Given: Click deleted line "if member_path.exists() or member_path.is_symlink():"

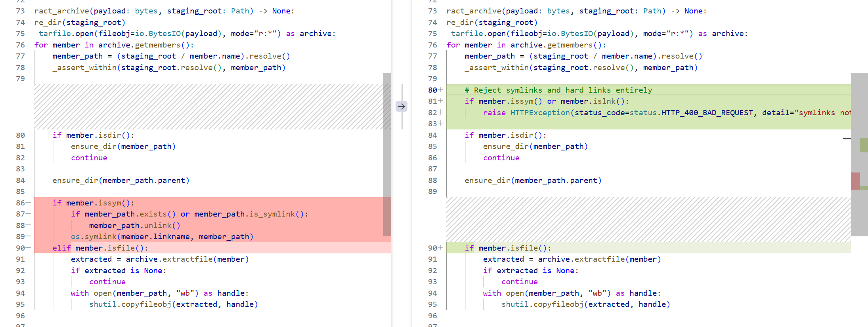Looking at the screenshot, I should pos(189,214).
